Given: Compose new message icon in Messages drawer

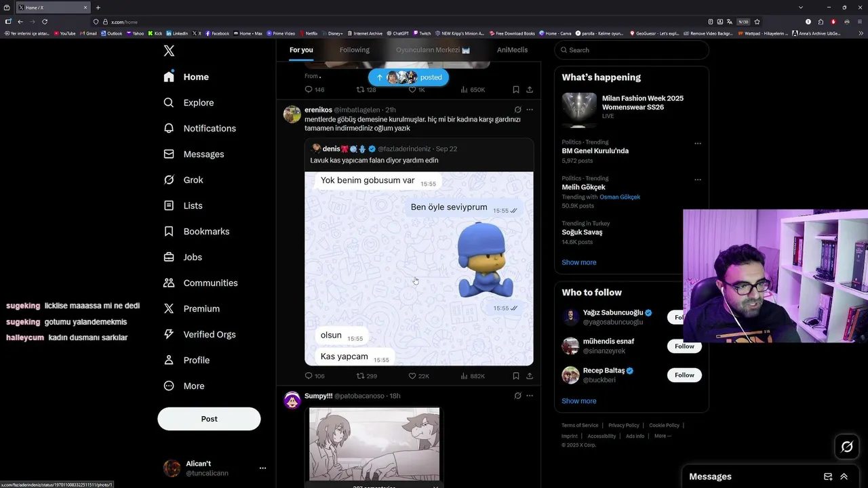Looking at the screenshot, I should pos(828,476).
